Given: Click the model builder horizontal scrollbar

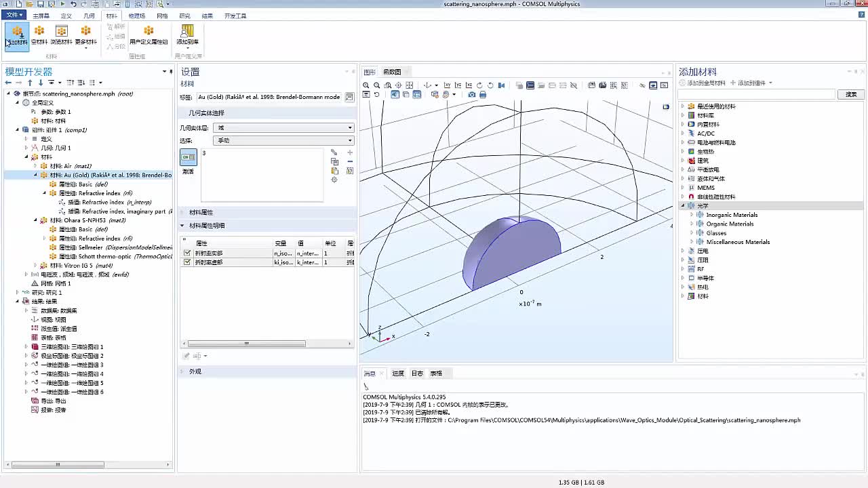Looking at the screenshot, I should pyautogui.click(x=58, y=465).
